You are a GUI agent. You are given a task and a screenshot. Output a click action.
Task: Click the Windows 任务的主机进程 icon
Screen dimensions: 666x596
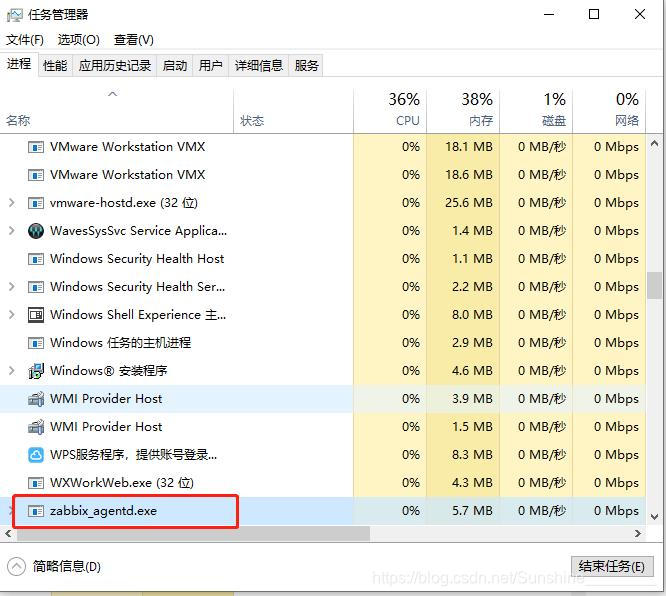[36, 343]
